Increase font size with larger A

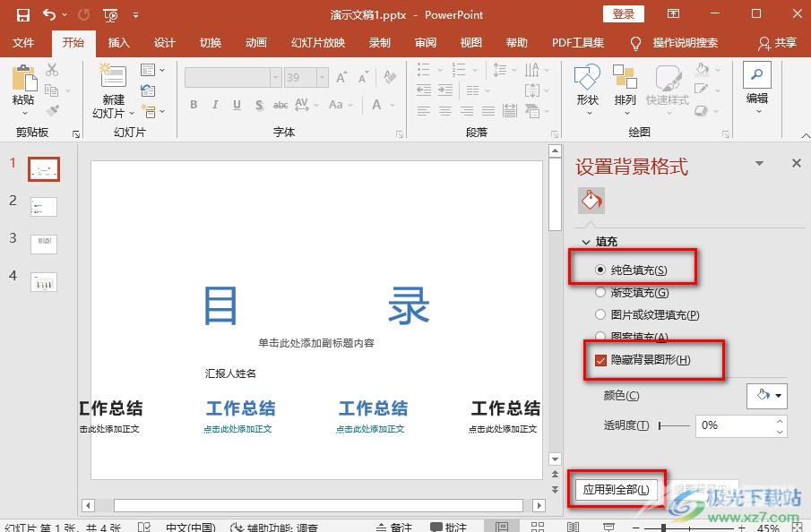(341, 78)
